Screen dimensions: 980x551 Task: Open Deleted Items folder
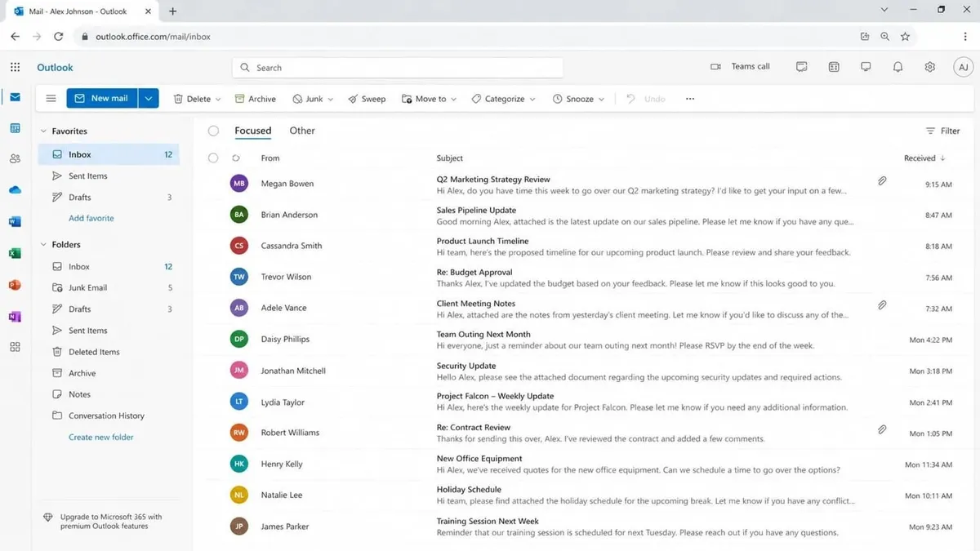(x=109, y=352)
